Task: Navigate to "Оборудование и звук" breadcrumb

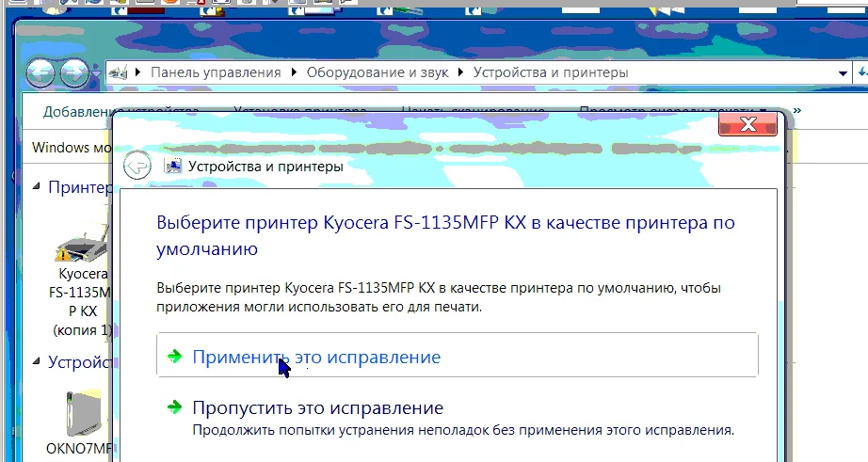Action: pyautogui.click(x=378, y=72)
